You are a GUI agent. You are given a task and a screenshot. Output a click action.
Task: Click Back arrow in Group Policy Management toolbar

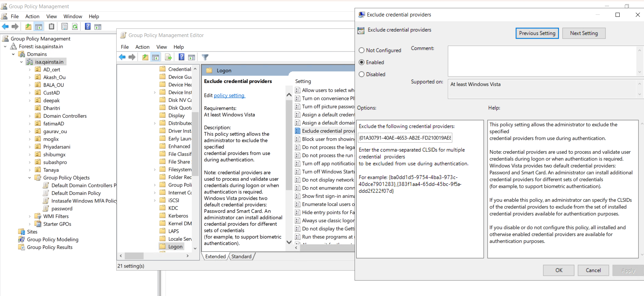pos(5,26)
